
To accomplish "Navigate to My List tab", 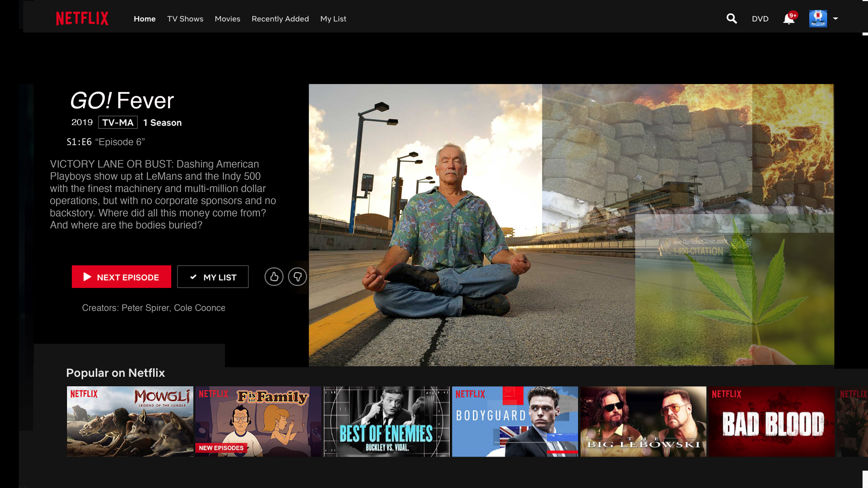I will [333, 19].
